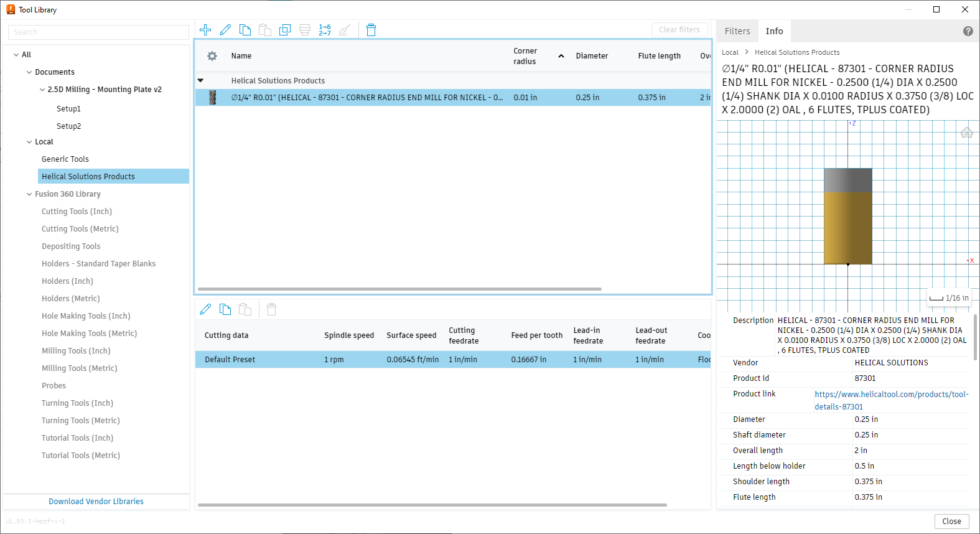The image size is (980, 534).
Task: Sort by Corner radius column header
Action: coord(525,56)
